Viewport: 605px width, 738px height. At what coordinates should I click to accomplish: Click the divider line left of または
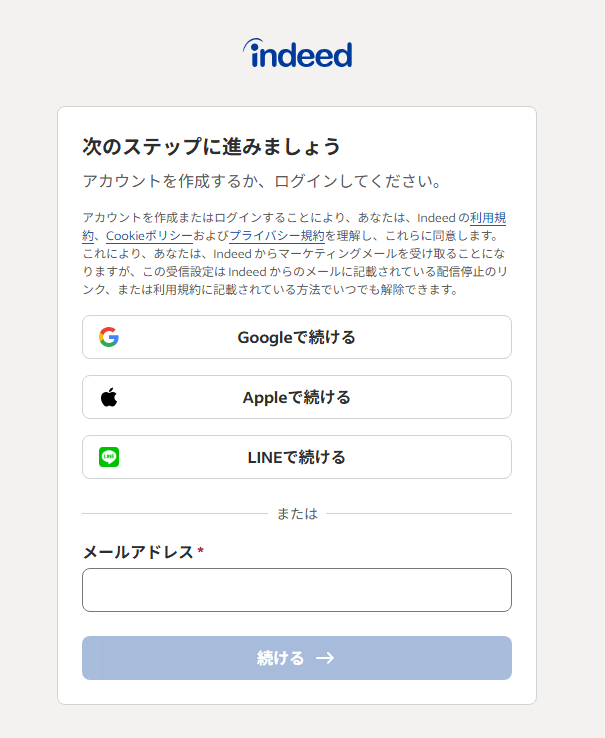[175, 513]
